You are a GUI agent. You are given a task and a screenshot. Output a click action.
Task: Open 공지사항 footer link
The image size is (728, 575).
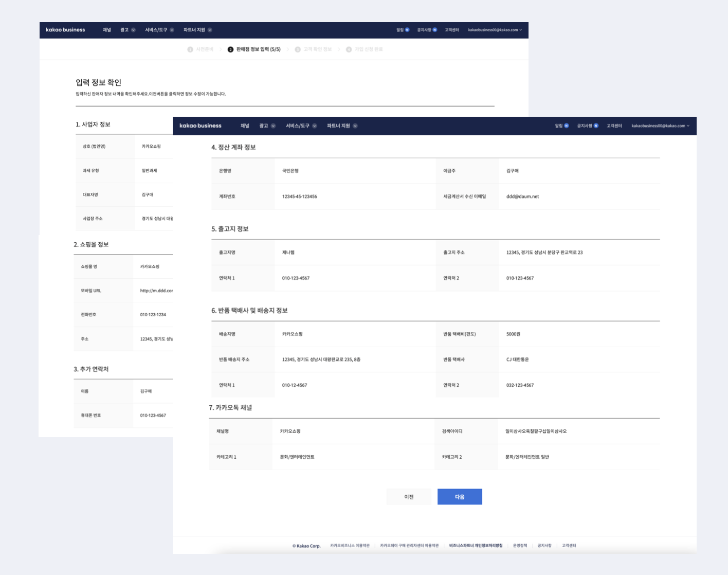pos(544,546)
